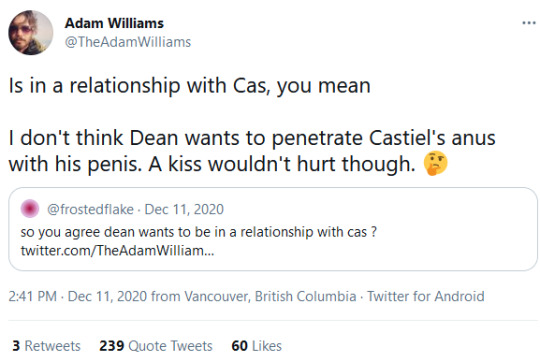The image size is (540, 362).
Task: Open the quoted tweet text about dean
Action: click(x=199, y=232)
